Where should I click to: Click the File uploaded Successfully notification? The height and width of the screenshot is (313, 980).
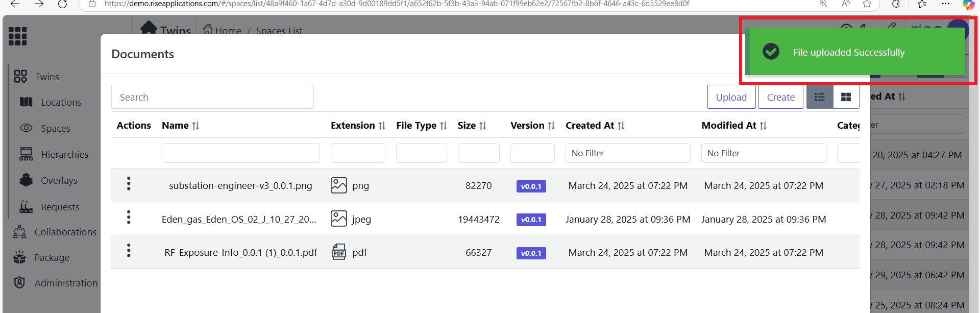pos(855,52)
